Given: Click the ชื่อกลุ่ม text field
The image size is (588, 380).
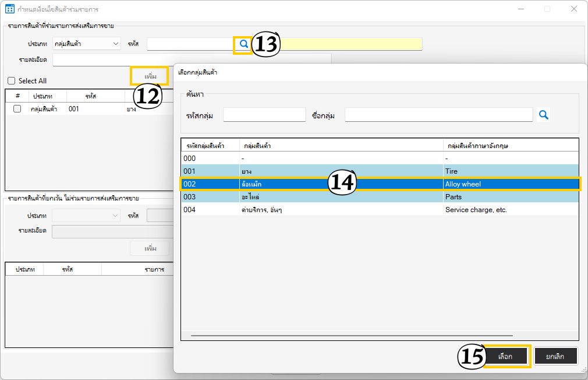Looking at the screenshot, I should click(438, 115).
